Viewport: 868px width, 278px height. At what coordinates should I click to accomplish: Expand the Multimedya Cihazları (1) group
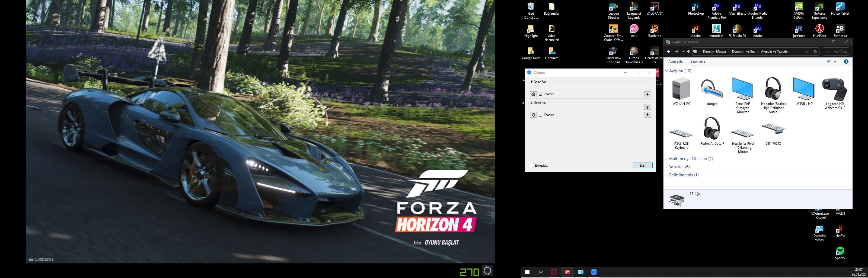coord(667,159)
